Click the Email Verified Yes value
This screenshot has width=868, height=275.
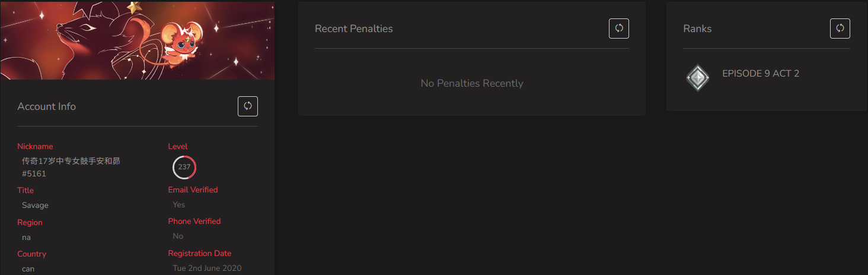click(x=179, y=204)
